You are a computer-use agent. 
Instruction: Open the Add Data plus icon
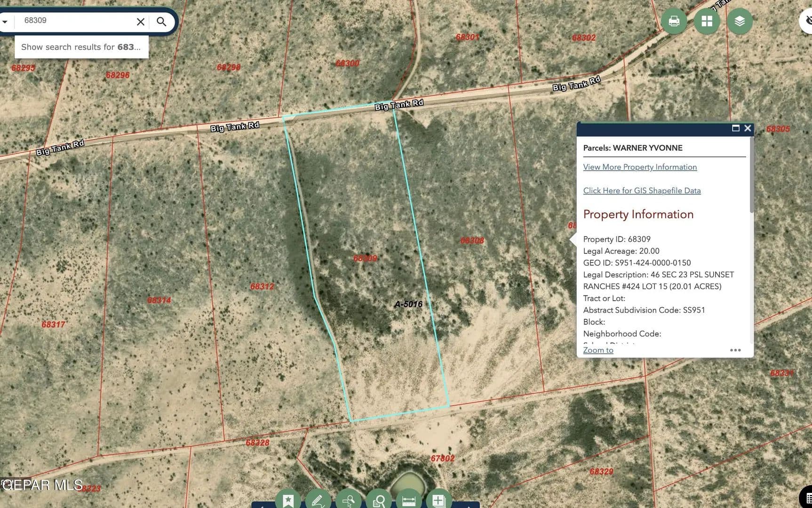(438, 500)
